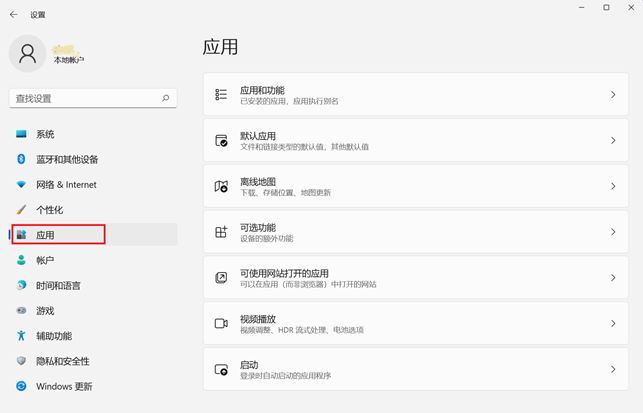This screenshot has width=643, height=413.
Task: Expand 可使用网站打开的应用 chevron arrow
Action: coord(612,278)
